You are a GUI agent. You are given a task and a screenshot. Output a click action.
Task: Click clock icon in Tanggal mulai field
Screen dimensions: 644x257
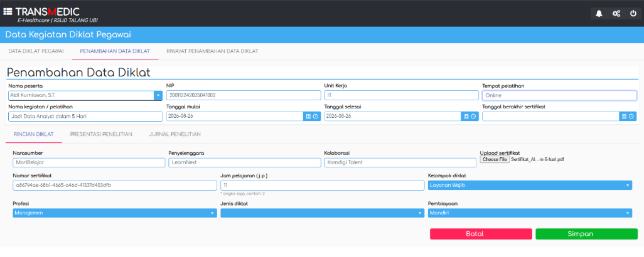pos(315,117)
